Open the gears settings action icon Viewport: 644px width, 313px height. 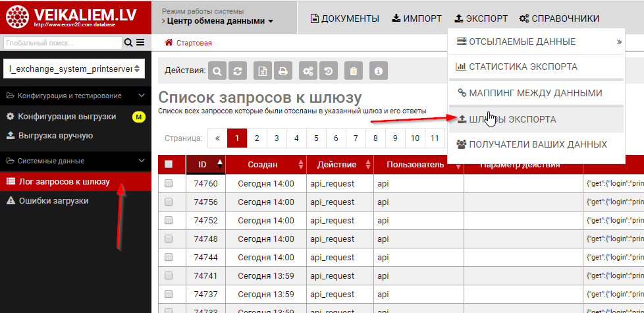coord(308,71)
